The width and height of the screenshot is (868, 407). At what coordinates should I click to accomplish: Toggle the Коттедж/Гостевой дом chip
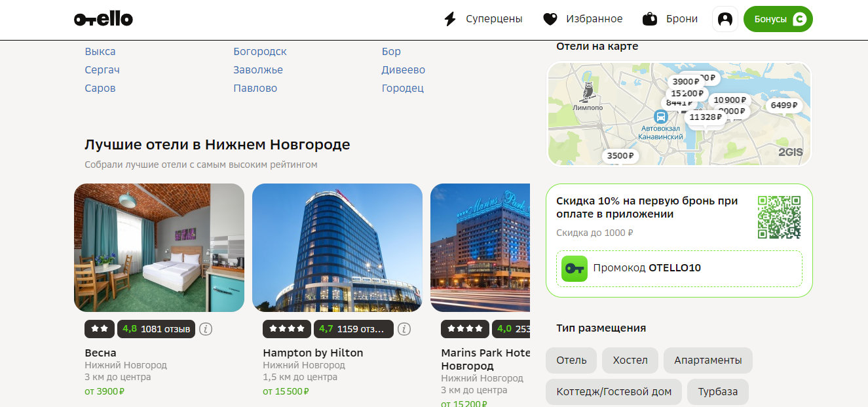click(x=614, y=392)
